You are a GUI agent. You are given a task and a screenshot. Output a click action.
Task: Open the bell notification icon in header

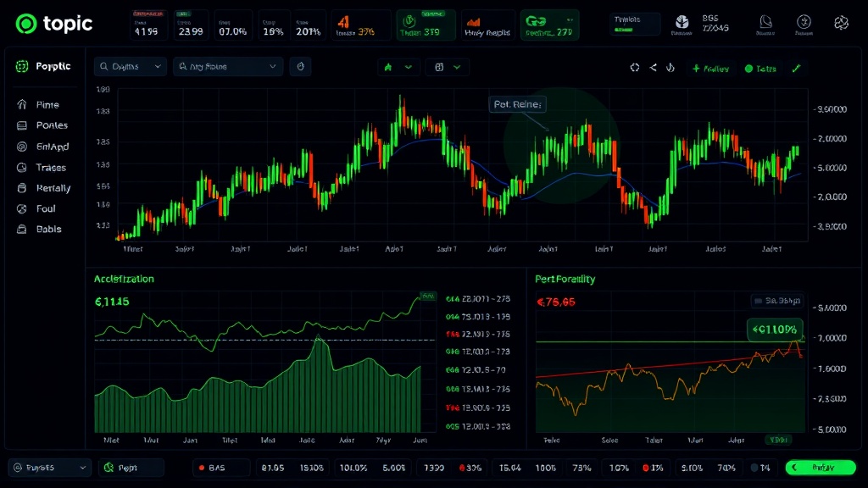tap(765, 22)
